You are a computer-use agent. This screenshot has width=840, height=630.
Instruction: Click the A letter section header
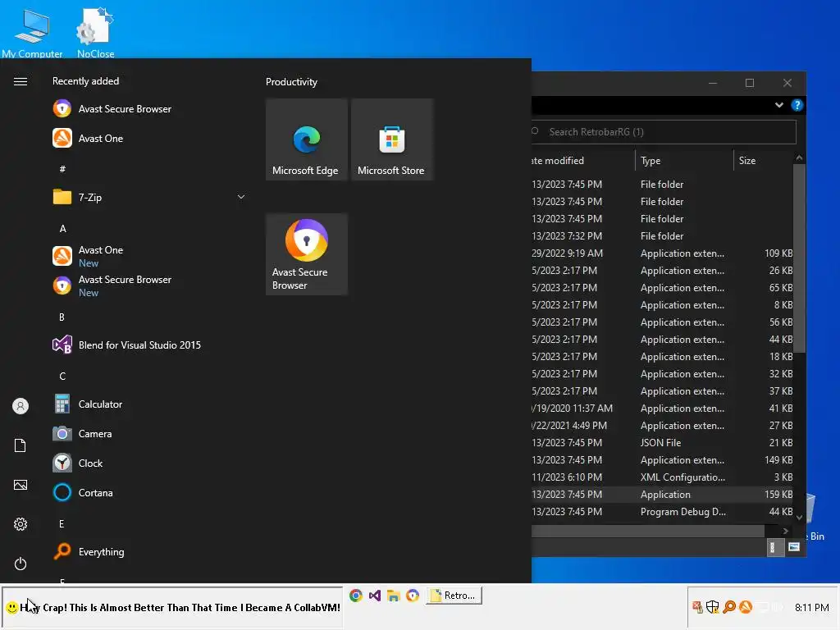pyautogui.click(x=62, y=228)
